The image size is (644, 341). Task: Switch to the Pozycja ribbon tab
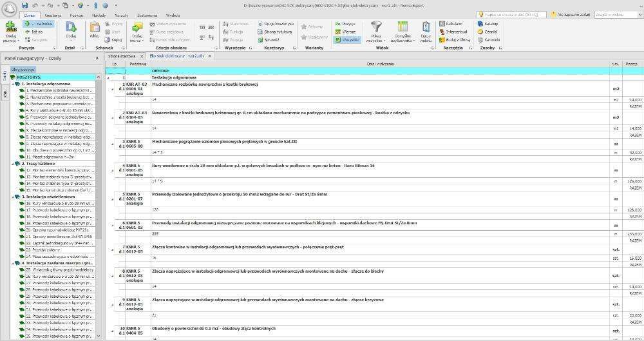(x=77, y=15)
